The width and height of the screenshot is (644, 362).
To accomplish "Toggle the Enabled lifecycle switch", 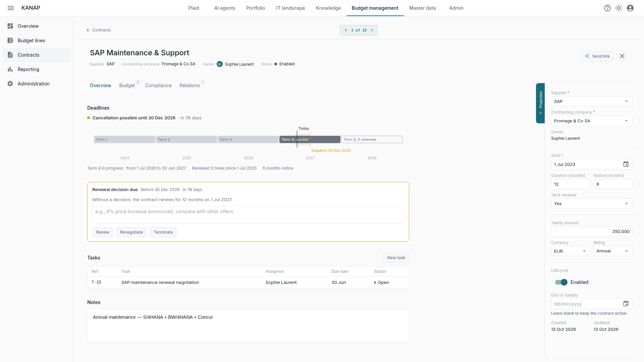I will coord(561,282).
